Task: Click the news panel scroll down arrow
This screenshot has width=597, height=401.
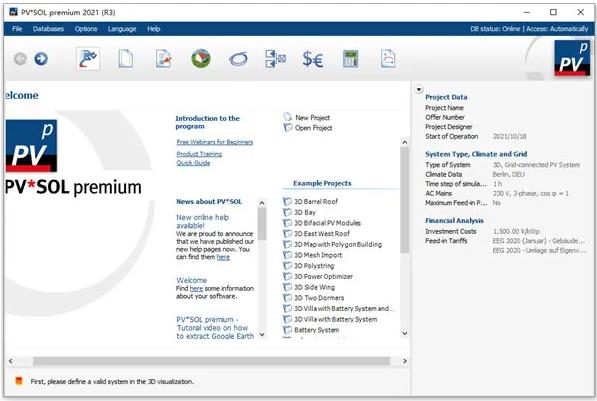Action: tap(262, 334)
